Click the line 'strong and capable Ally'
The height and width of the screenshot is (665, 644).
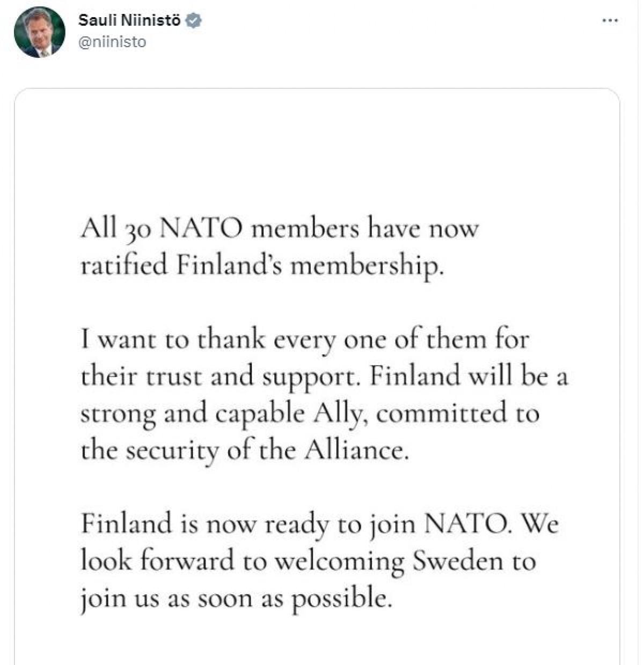310,413
